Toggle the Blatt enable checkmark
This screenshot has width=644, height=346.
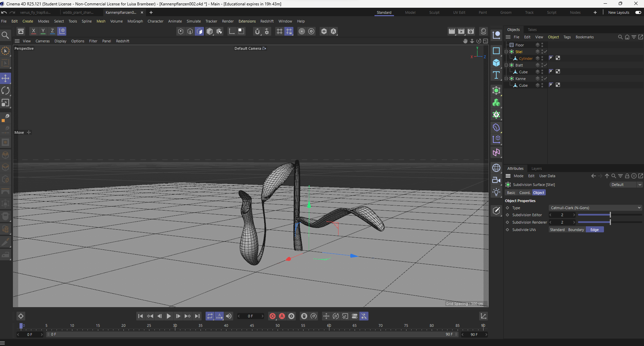[x=545, y=65]
